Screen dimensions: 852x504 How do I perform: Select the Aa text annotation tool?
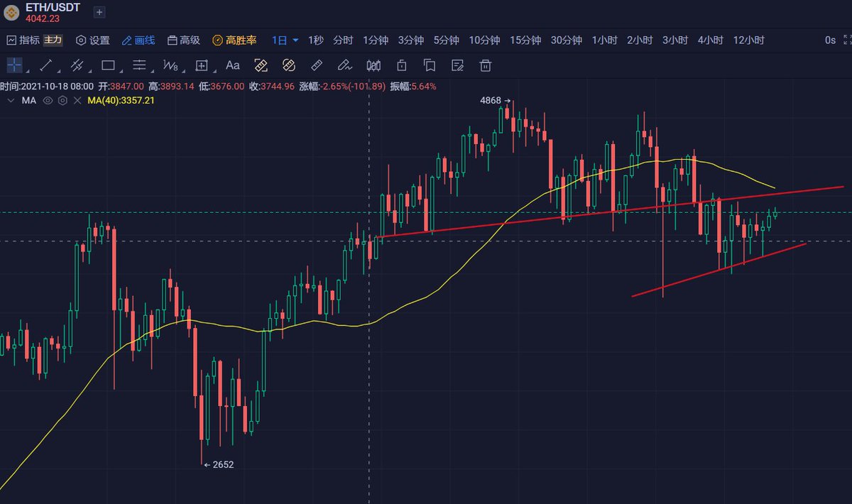click(232, 65)
